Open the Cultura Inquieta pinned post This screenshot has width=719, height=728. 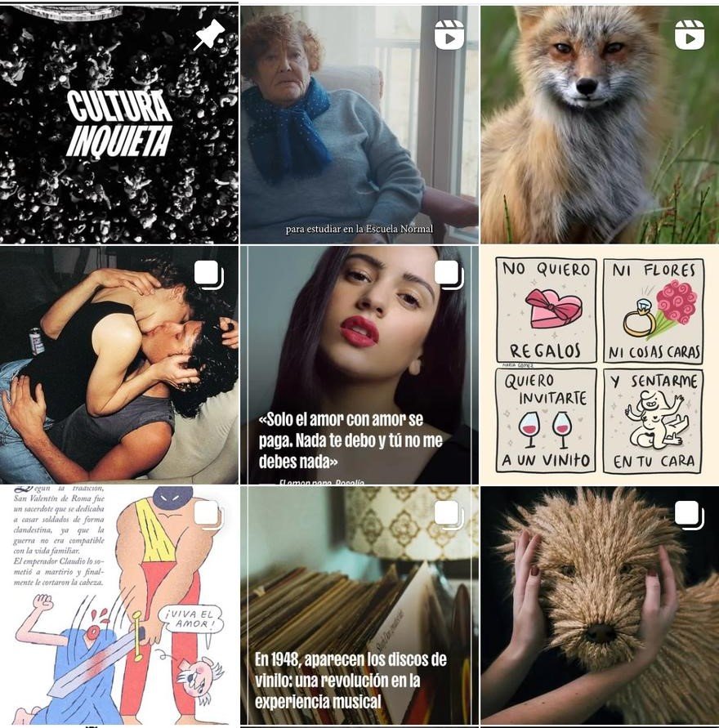point(119,124)
